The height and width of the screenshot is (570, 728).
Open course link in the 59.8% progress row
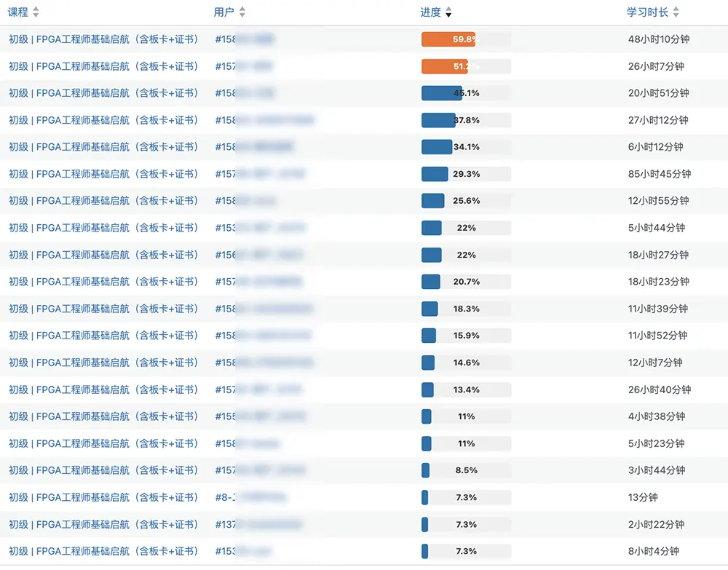[103, 39]
